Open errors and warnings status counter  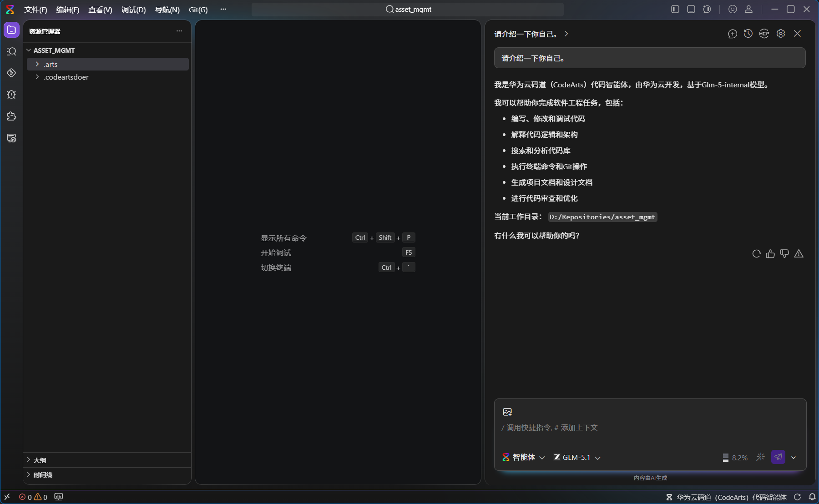click(33, 497)
